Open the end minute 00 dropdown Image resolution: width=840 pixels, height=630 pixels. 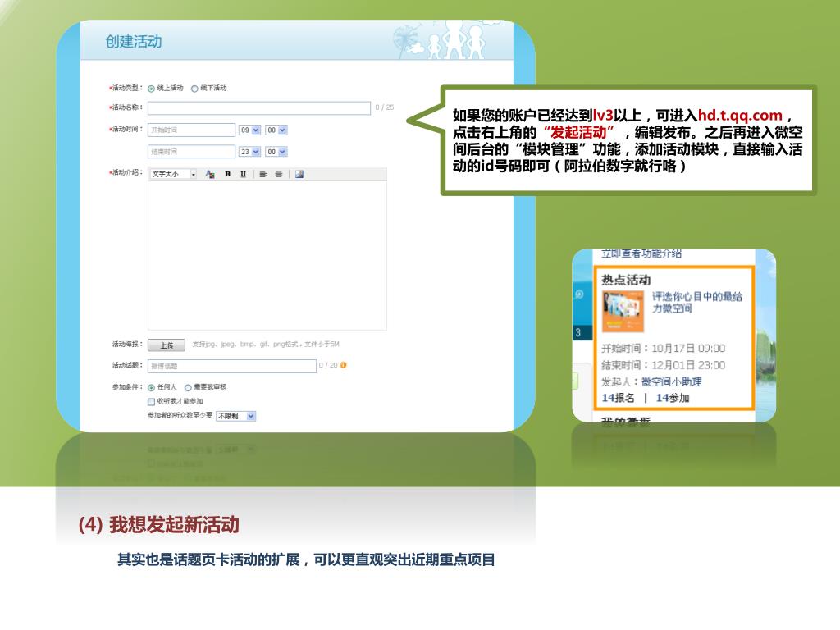pos(276,152)
